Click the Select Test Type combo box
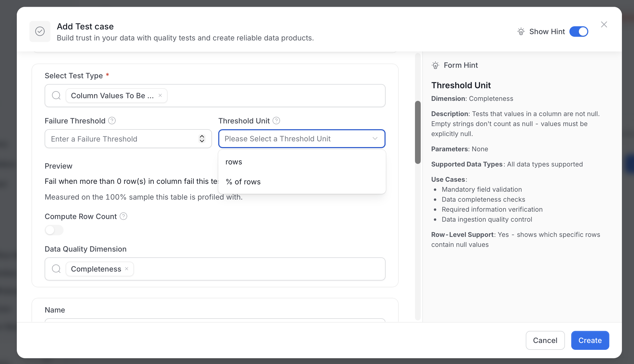634x364 pixels. tap(215, 96)
